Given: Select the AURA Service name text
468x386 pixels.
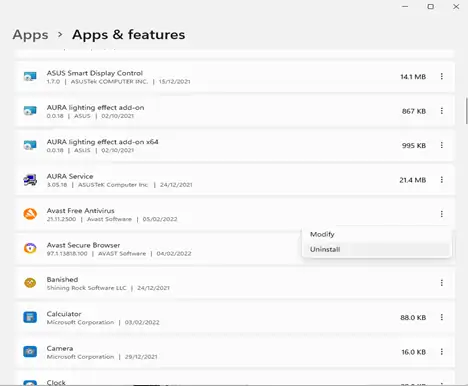Looking at the screenshot, I should click(x=70, y=176).
